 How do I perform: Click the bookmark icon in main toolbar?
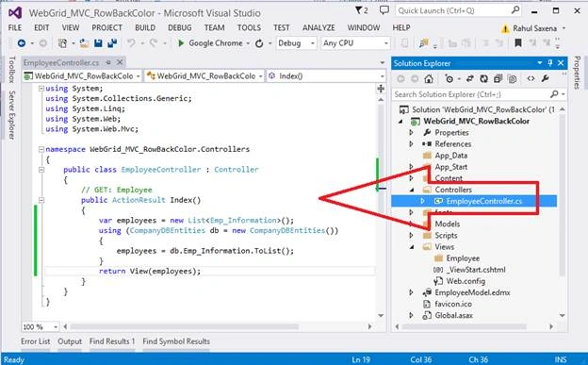pyautogui.click(x=518, y=43)
